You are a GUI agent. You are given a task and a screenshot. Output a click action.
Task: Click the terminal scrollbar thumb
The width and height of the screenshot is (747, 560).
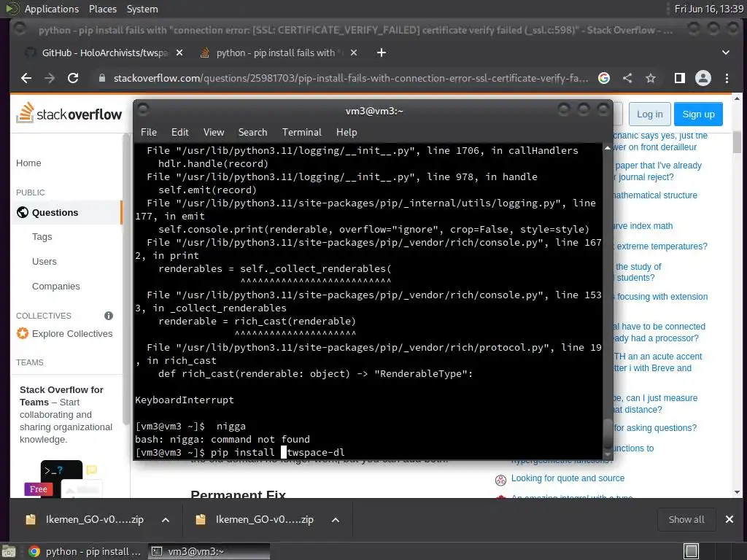pyautogui.click(x=608, y=433)
